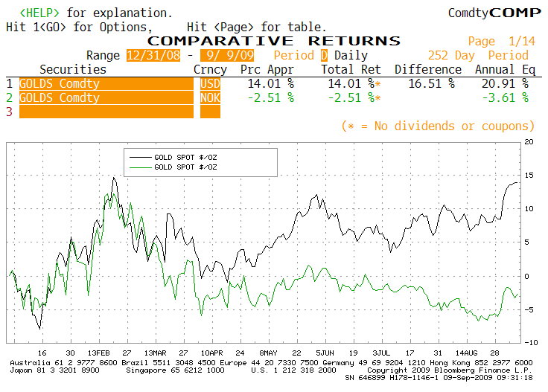
Task: Click the Total Ret column header
Action: (351, 69)
